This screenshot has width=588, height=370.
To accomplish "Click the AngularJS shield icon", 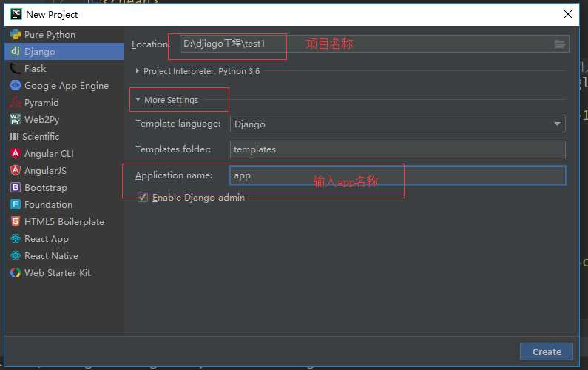I will click(16, 170).
